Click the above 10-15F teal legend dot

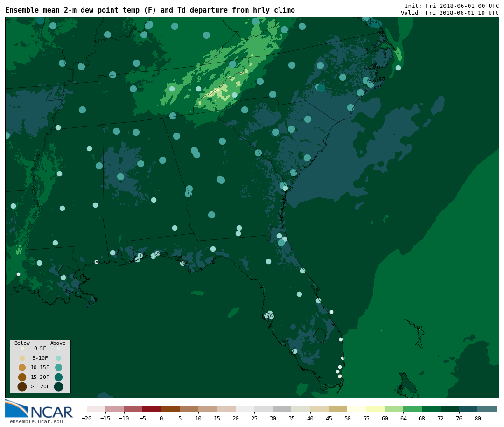tap(58, 368)
